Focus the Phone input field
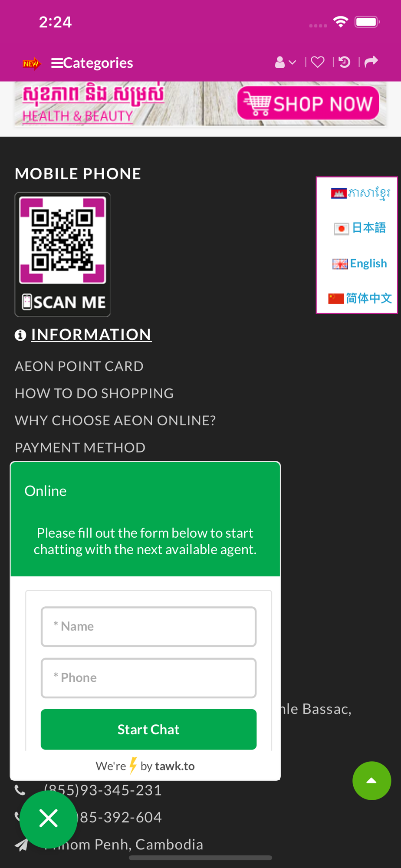 [148, 678]
